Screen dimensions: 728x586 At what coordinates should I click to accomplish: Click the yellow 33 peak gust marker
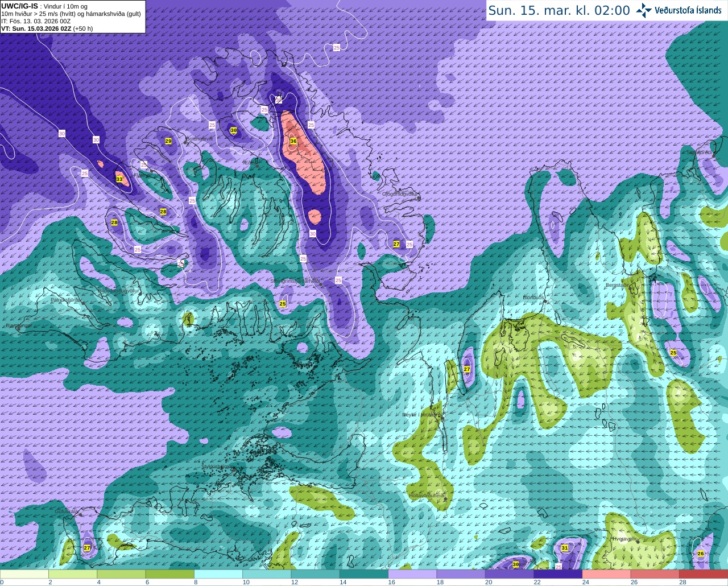119,179
